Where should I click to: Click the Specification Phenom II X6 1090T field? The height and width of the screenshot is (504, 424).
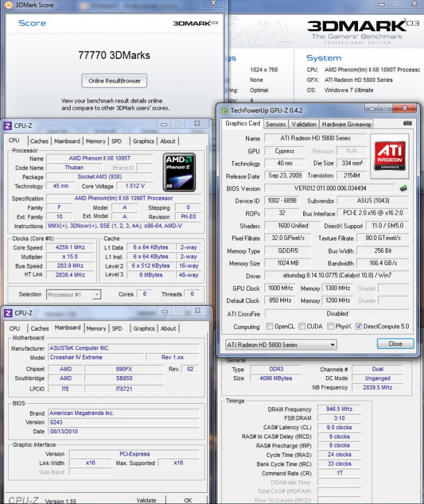pyautogui.click(x=124, y=198)
